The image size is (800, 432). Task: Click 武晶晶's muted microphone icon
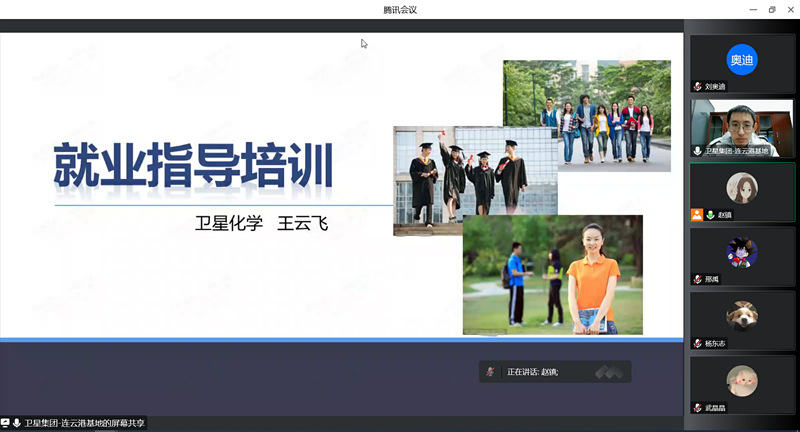pyautogui.click(x=697, y=407)
